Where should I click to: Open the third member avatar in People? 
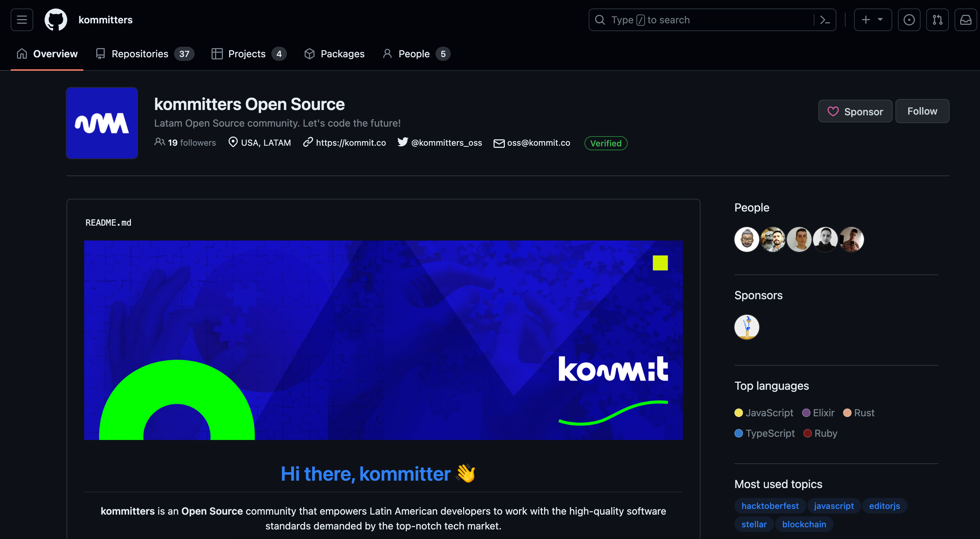click(x=799, y=239)
